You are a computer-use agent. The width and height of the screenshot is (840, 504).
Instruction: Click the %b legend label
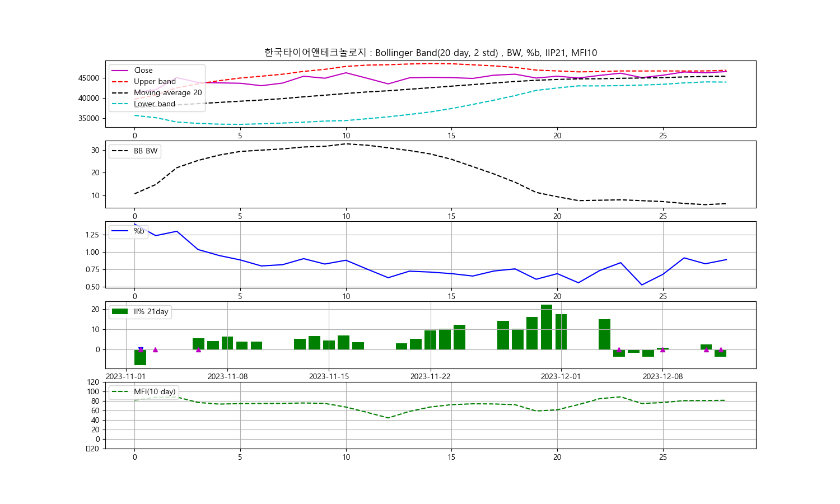(139, 231)
